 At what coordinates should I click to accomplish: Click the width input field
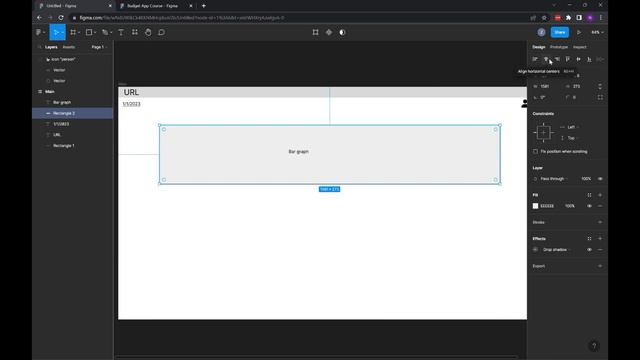coord(548,87)
